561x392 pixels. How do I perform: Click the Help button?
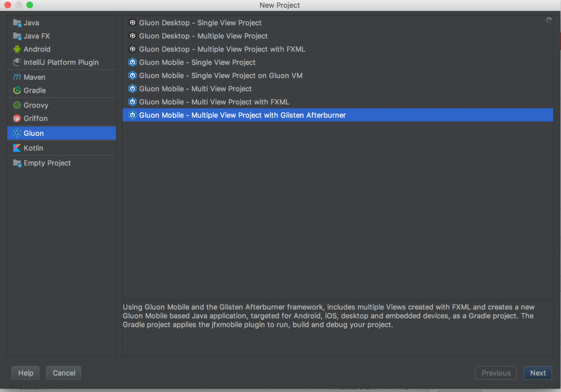25,373
